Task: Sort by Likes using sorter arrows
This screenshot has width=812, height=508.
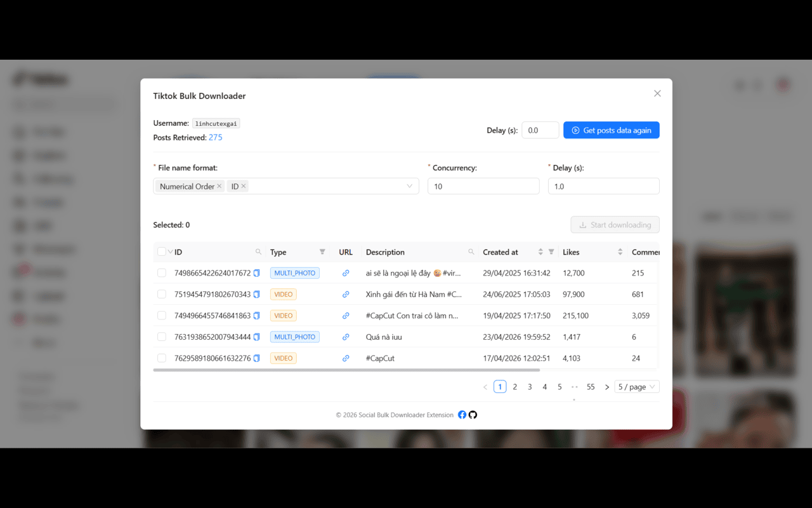Action: click(x=620, y=252)
